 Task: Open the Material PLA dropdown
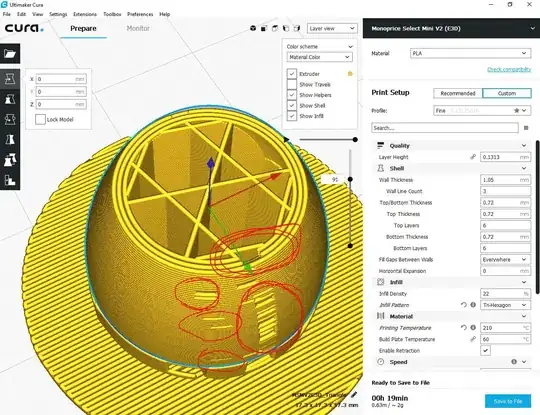(x=470, y=53)
